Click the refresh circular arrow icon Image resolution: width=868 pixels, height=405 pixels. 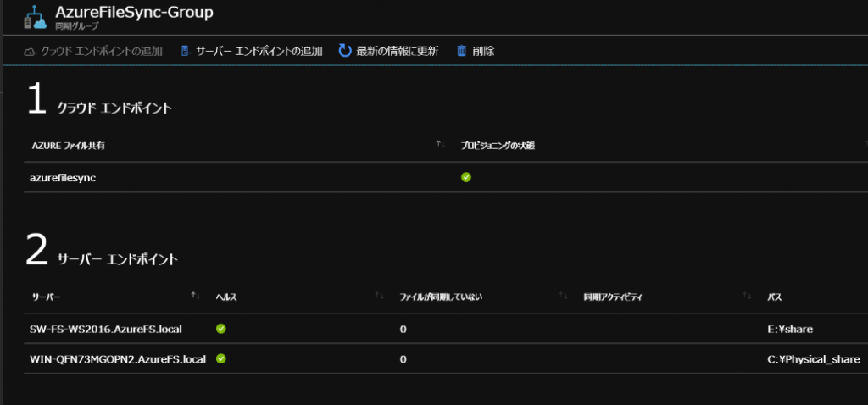345,51
